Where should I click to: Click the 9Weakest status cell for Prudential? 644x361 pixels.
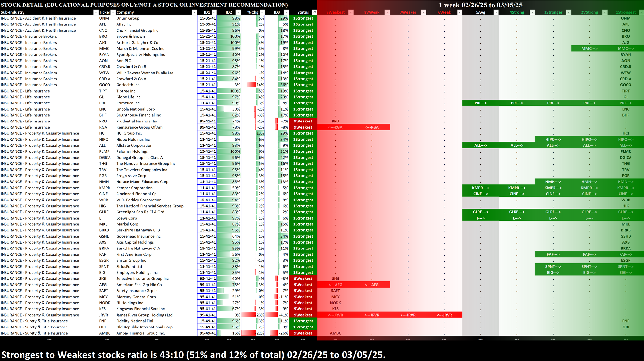303,121
